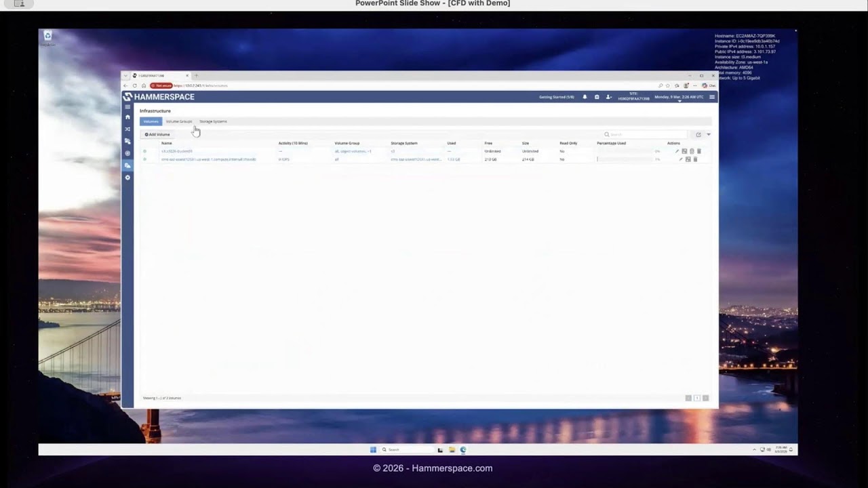Click the 1% percentage used bar
Viewport: 868px width, 488px height.
(x=625, y=159)
